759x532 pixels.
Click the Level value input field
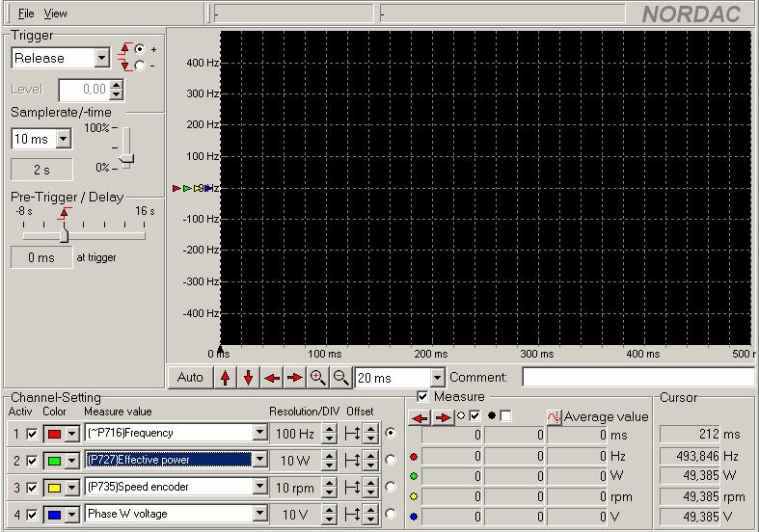pyautogui.click(x=85, y=90)
